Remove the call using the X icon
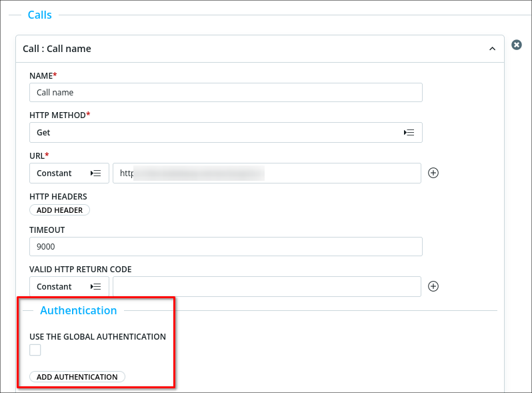The height and width of the screenshot is (393, 532). (x=516, y=45)
